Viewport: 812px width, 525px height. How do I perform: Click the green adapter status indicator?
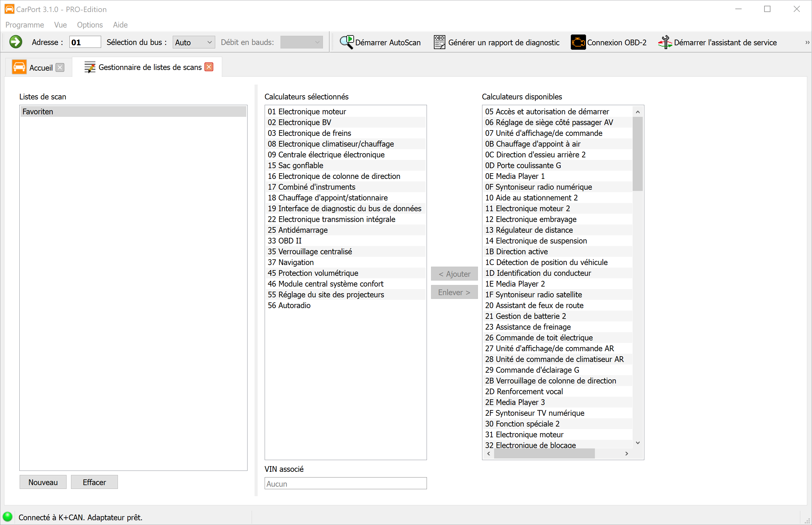pos(8,516)
